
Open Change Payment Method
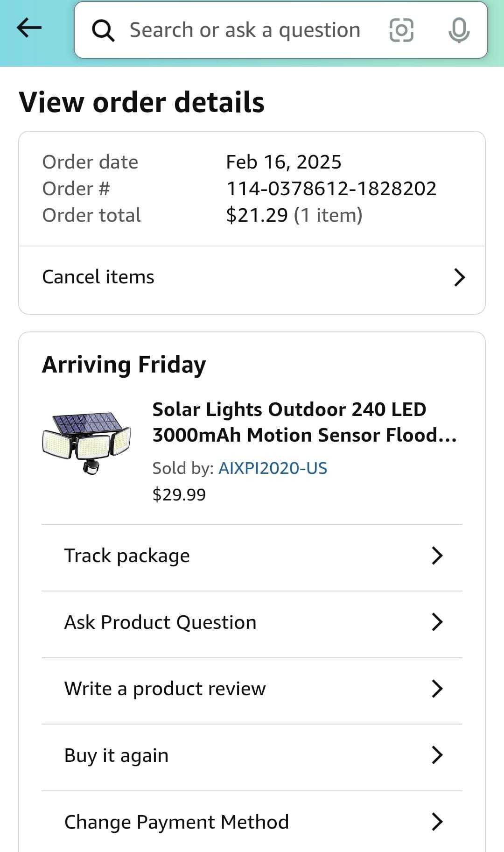[176, 822]
